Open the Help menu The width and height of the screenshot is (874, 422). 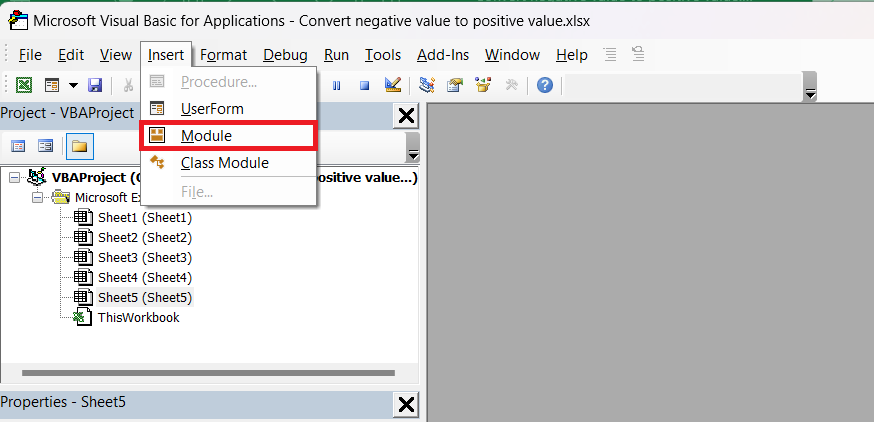tap(571, 55)
